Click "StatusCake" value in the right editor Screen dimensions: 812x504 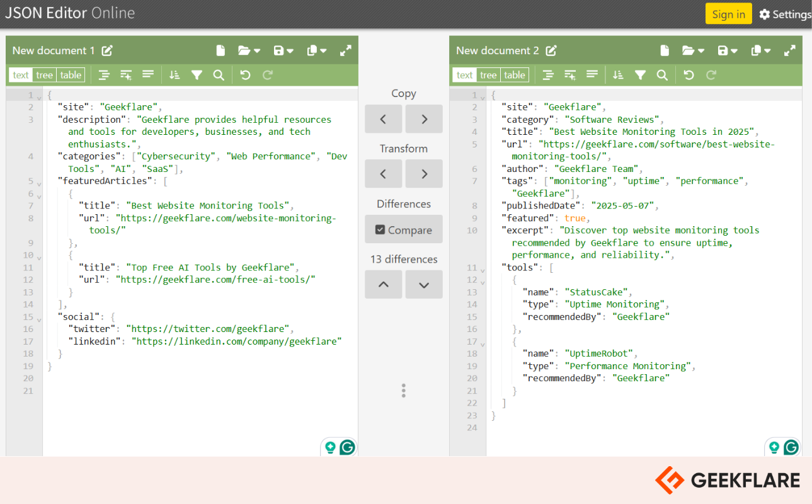point(597,292)
